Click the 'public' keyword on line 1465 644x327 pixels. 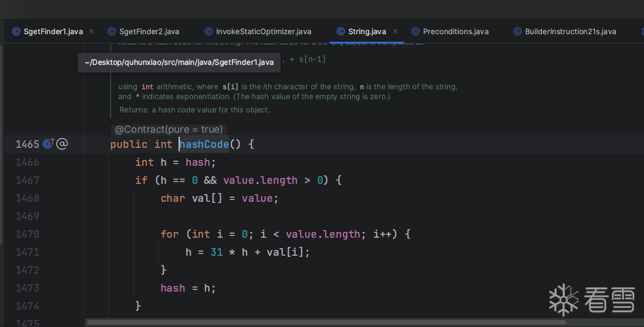[x=129, y=144]
